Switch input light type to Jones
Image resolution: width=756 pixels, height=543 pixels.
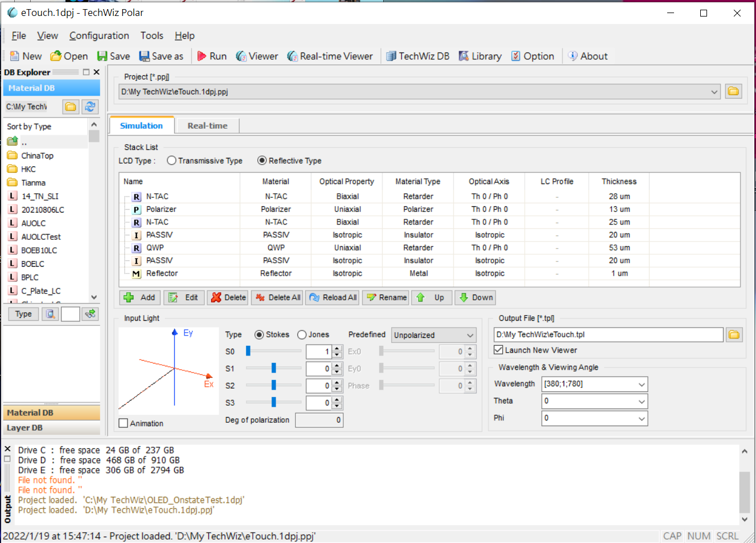[302, 334]
